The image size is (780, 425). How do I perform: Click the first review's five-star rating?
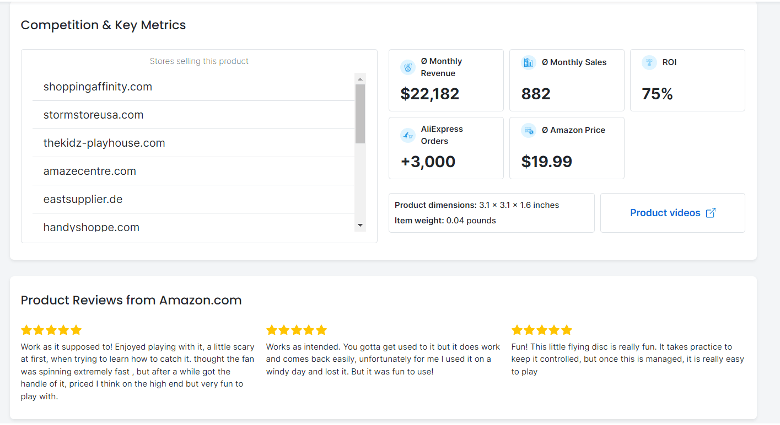click(51, 330)
